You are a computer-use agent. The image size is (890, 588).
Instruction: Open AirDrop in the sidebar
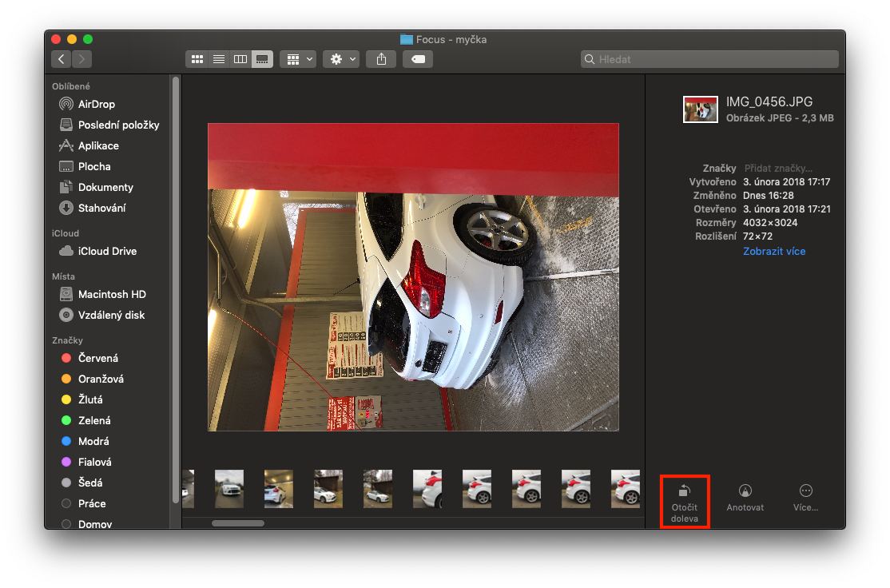pyautogui.click(x=96, y=104)
